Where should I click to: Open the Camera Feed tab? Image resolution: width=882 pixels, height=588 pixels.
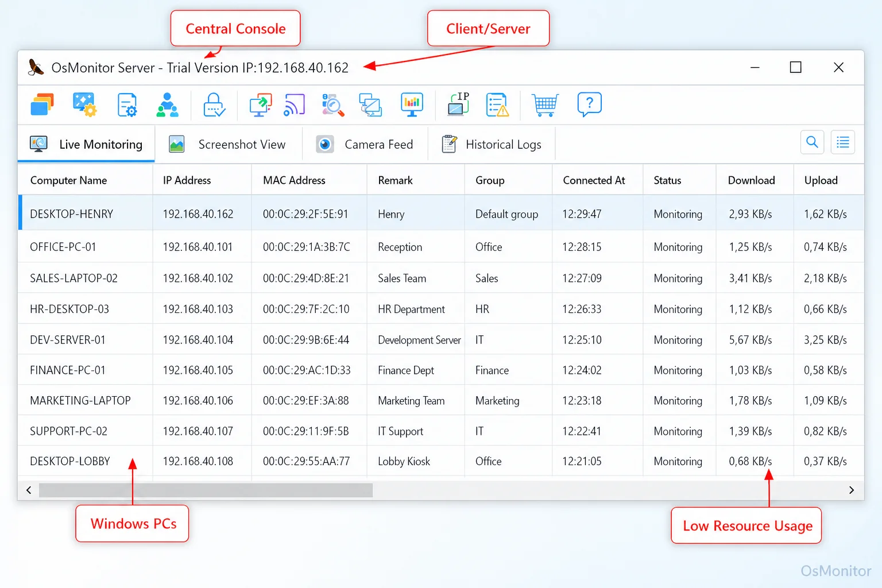365,144
